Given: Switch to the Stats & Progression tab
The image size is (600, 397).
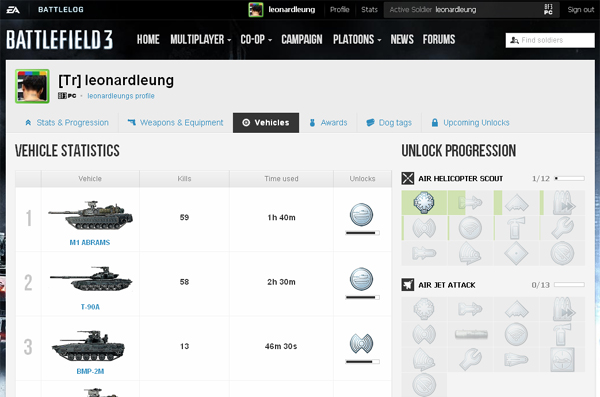Looking at the screenshot, I should [x=67, y=123].
